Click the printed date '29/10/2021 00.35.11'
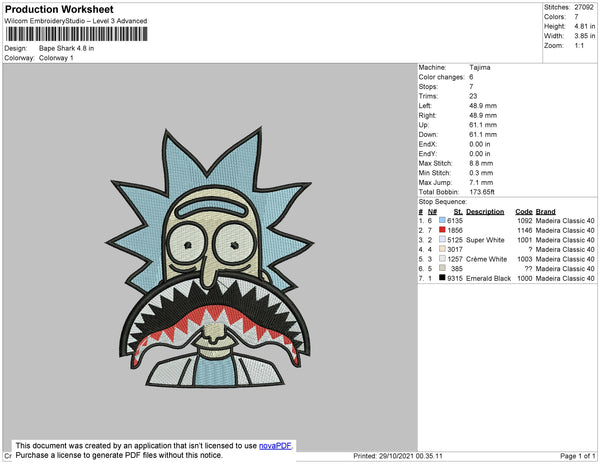Image resolution: width=600 pixels, height=464 pixels. [411, 456]
